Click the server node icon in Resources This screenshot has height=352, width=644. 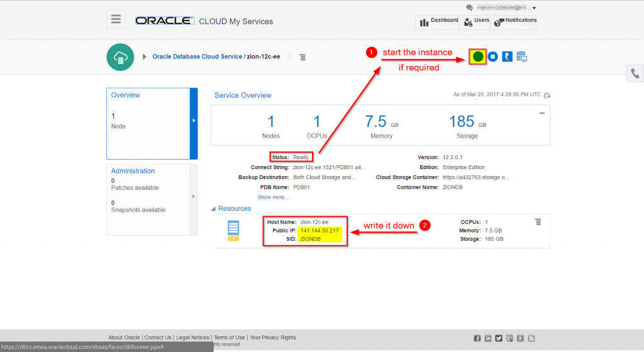233,231
